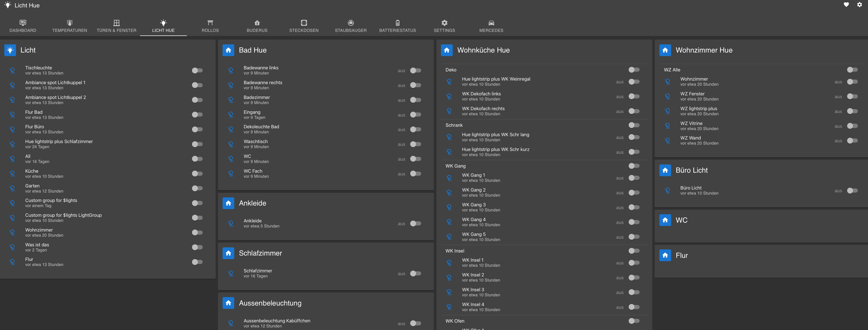Click the Licht card's blue light icon

coord(10,50)
